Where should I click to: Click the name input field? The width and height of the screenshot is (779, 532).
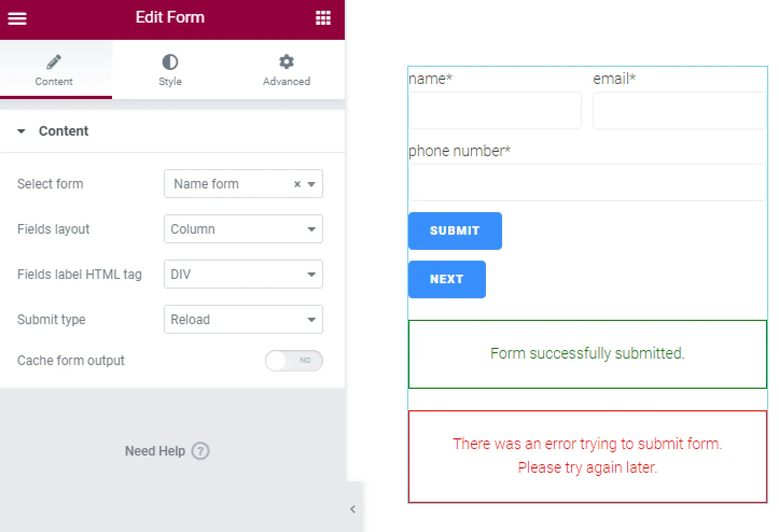tap(495, 110)
